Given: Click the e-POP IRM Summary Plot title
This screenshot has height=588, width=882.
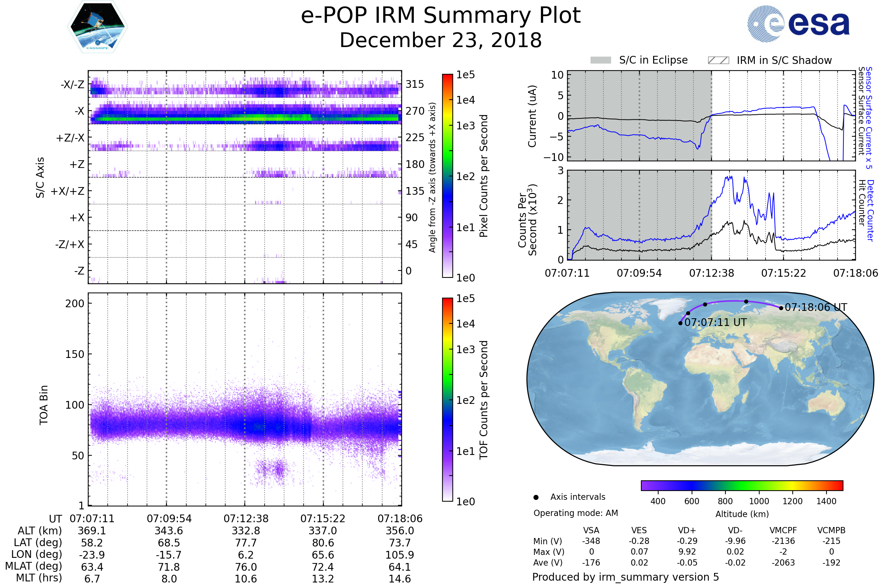Looking at the screenshot, I should click(x=441, y=16).
